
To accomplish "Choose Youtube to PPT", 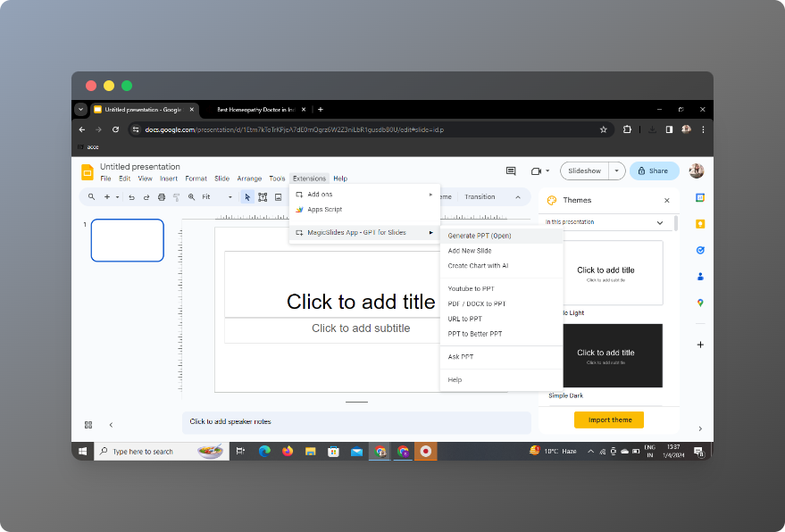I will (x=501, y=289).
